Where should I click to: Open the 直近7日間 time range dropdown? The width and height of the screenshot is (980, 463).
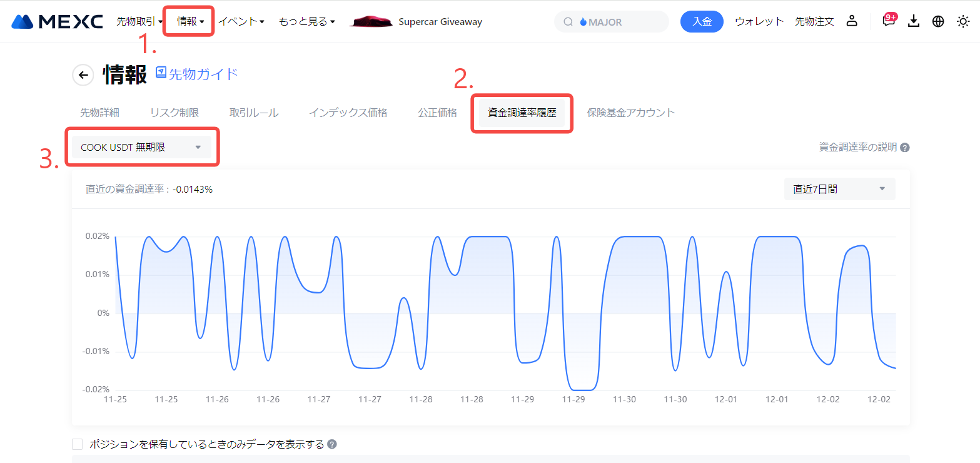pyautogui.click(x=839, y=189)
